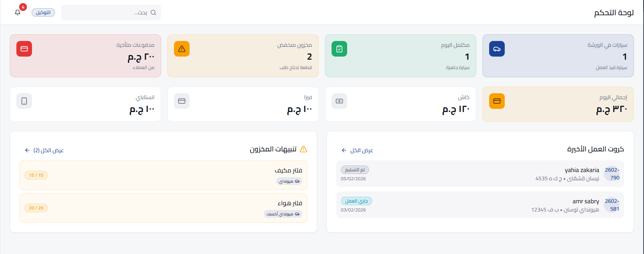The height and width of the screenshot is (254, 644).
Task: Click the magnifier search icon
Action: pos(153,12)
